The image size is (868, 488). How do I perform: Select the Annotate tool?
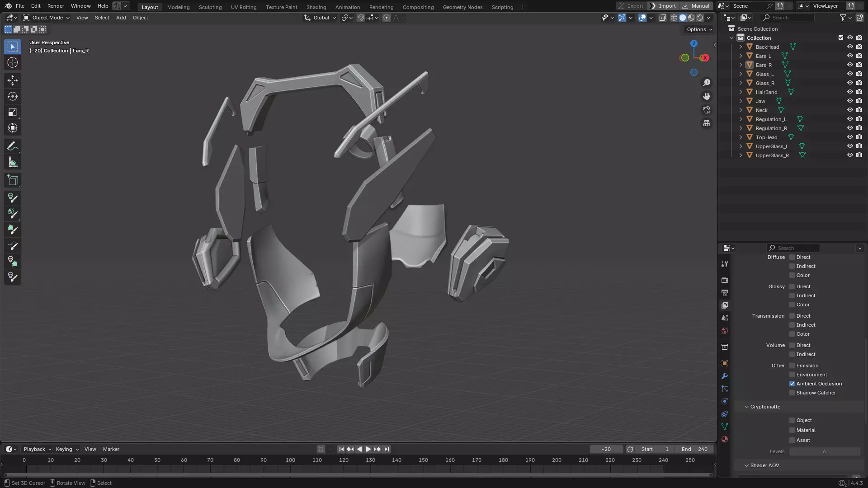pyautogui.click(x=13, y=146)
